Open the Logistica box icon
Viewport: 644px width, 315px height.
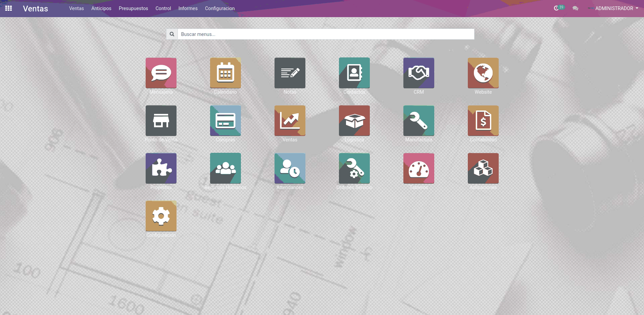click(x=354, y=121)
